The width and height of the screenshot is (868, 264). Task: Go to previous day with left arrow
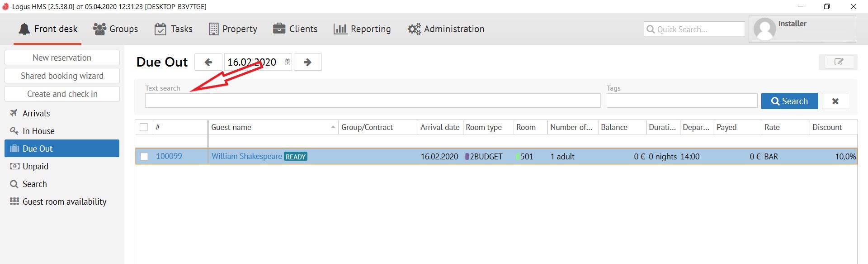pos(208,62)
